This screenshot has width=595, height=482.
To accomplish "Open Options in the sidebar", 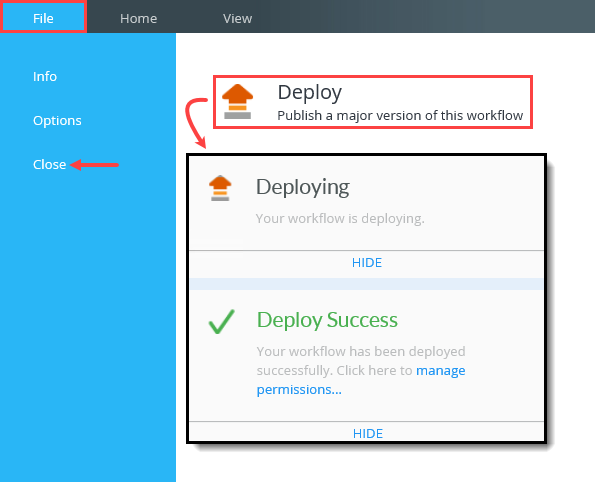I will (57, 120).
